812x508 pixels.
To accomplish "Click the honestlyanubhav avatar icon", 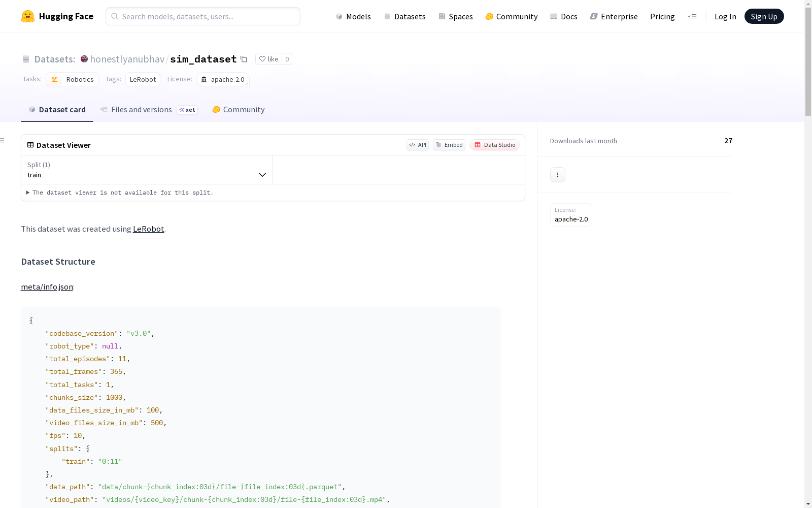I will [84, 59].
